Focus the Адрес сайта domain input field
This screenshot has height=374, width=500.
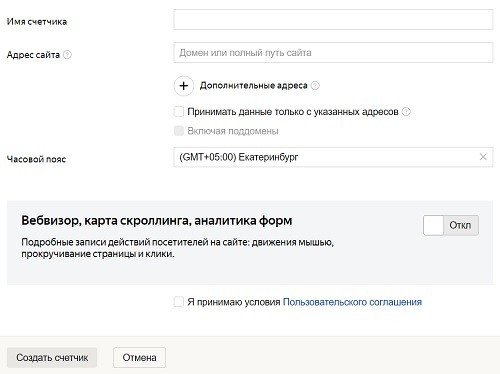(x=333, y=53)
